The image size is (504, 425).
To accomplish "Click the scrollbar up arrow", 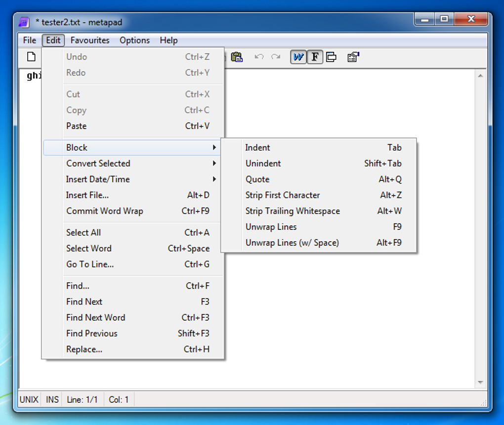I will click(x=481, y=76).
